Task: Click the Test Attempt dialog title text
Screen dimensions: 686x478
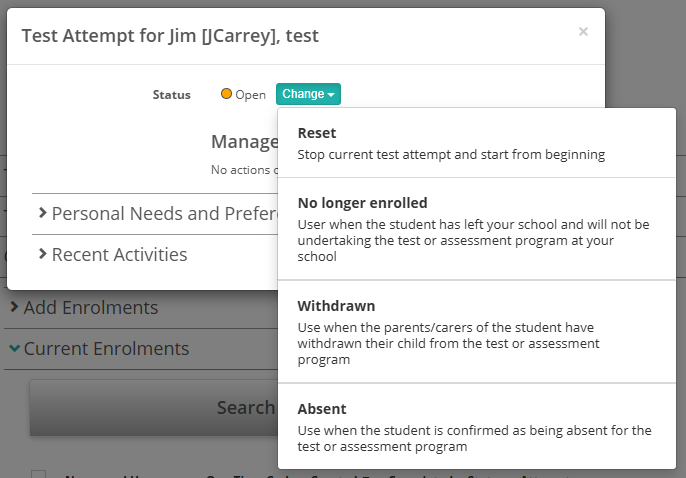Action: click(x=170, y=36)
